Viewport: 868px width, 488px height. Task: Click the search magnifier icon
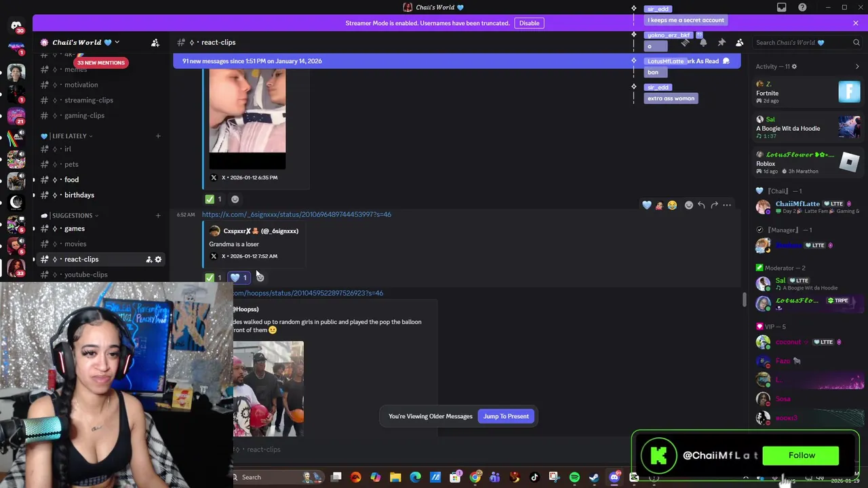click(856, 43)
